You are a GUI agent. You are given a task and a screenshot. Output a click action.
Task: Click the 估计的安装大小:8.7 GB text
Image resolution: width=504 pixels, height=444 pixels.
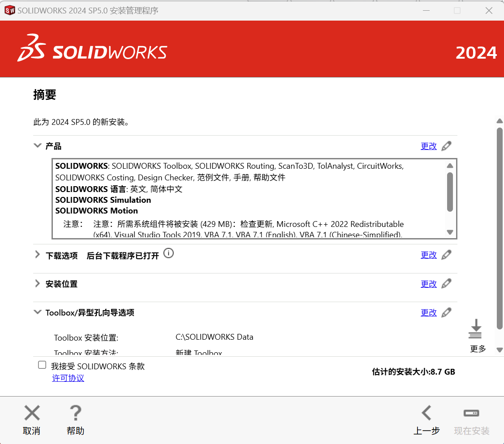pos(414,372)
